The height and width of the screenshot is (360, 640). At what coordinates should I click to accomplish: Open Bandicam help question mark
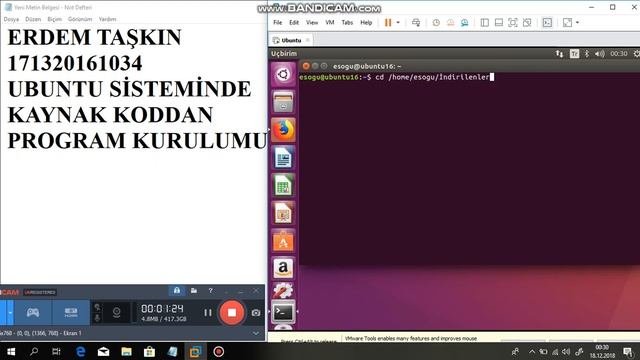[211, 291]
